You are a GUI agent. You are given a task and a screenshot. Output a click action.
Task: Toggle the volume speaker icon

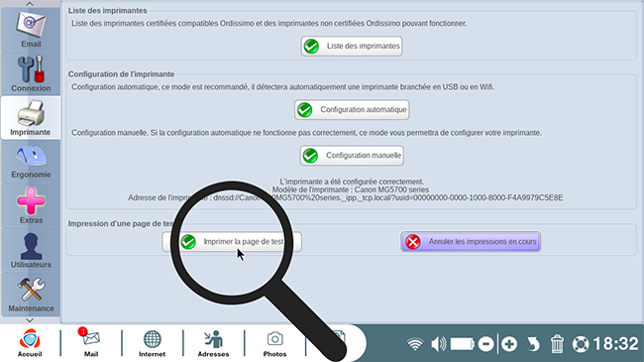[x=438, y=344]
